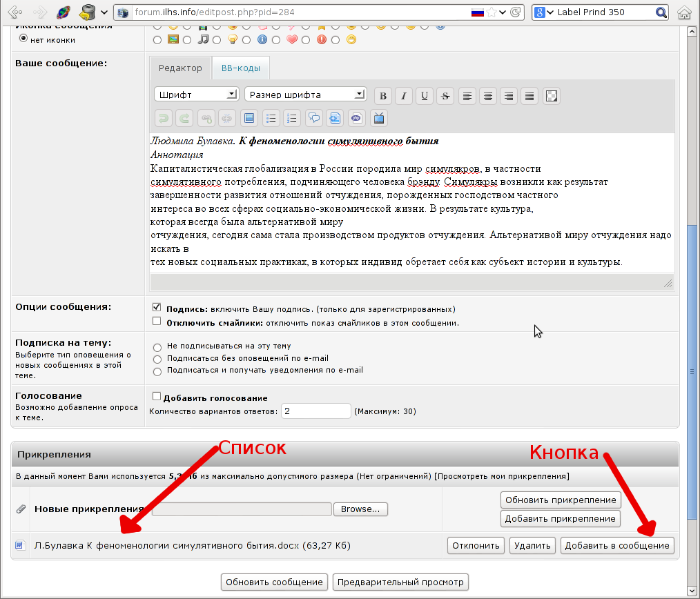Click the poll answer count input field
This screenshot has width=700, height=599.
[316, 411]
